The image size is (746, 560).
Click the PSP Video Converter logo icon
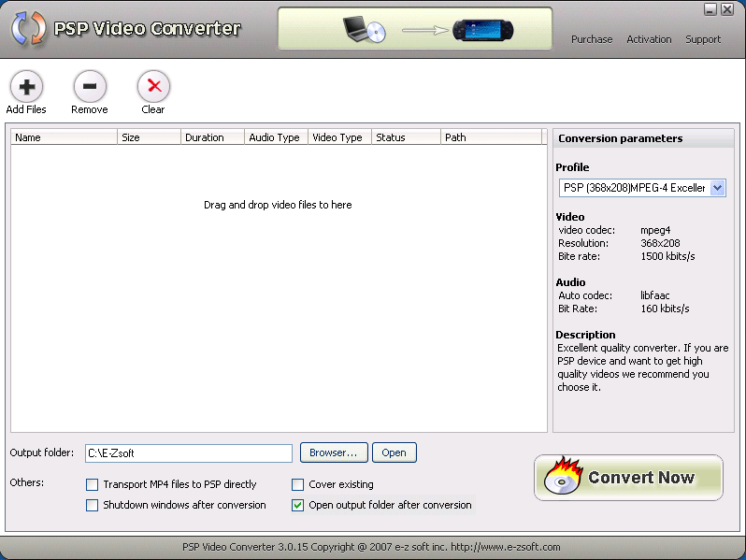point(29,29)
